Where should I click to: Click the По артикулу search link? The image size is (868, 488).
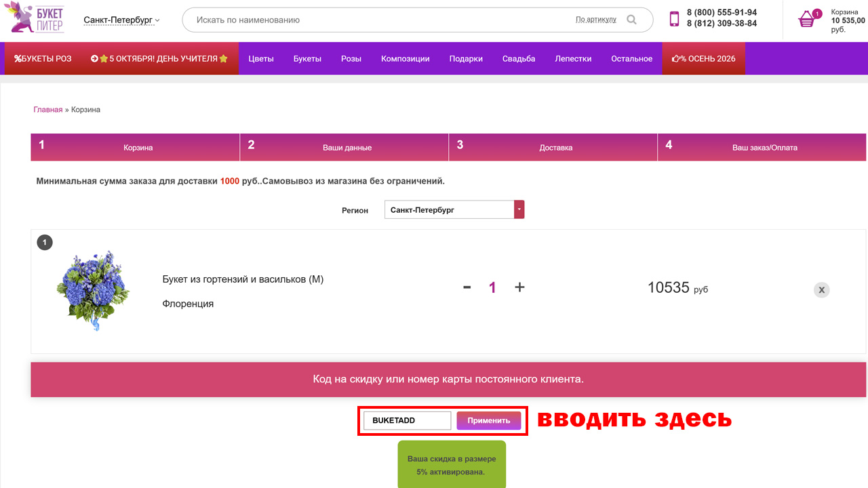(x=596, y=20)
